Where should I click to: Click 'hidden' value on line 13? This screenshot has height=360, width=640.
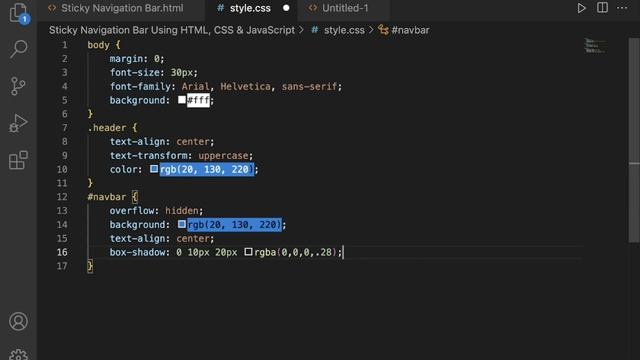(x=182, y=211)
